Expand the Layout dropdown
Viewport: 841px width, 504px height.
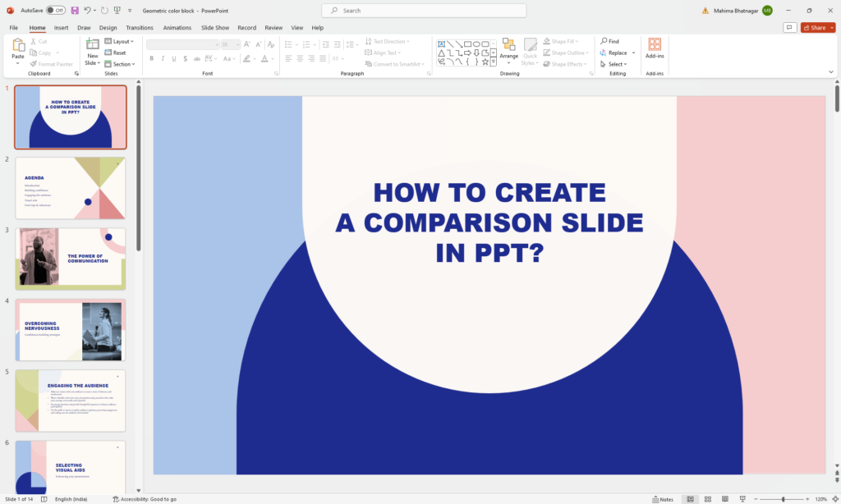click(x=122, y=41)
